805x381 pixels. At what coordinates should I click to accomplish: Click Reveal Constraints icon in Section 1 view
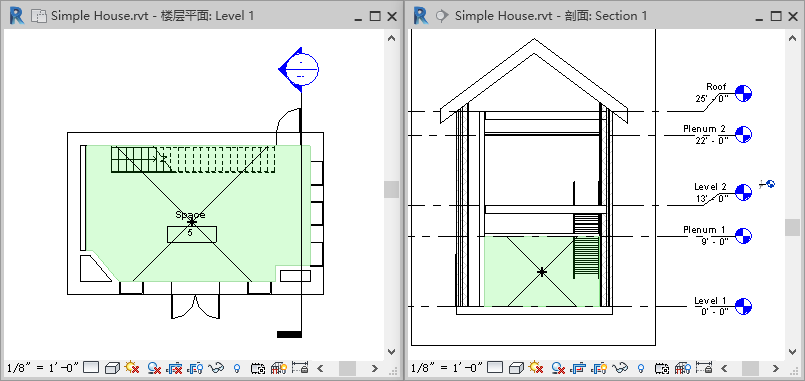coord(704,368)
